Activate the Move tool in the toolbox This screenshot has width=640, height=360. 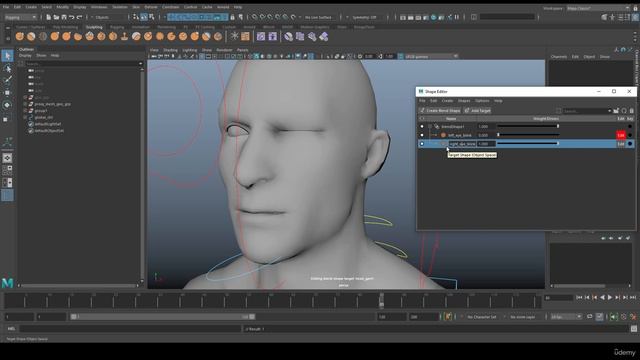[x=7, y=93]
